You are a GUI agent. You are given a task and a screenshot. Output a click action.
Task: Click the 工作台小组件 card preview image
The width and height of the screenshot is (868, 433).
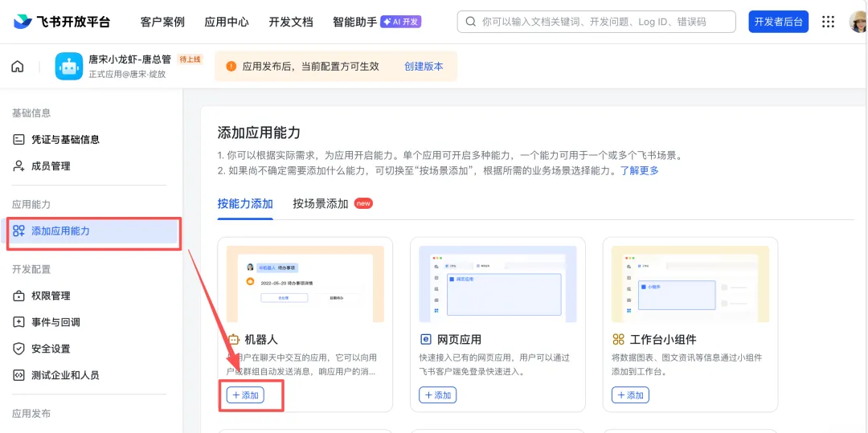pos(690,284)
